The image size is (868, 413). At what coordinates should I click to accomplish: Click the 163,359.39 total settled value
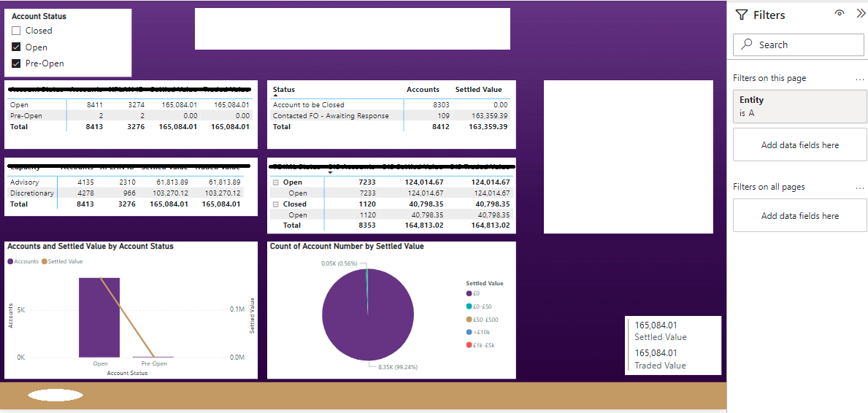(x=487, y=127)
